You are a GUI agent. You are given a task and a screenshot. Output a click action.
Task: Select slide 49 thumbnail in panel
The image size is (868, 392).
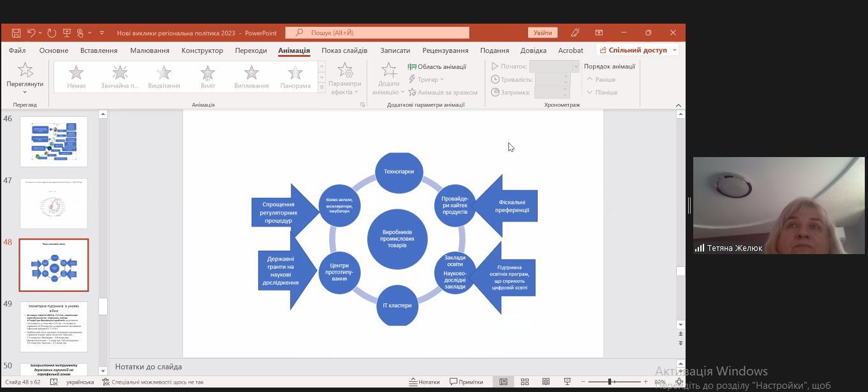54,326
